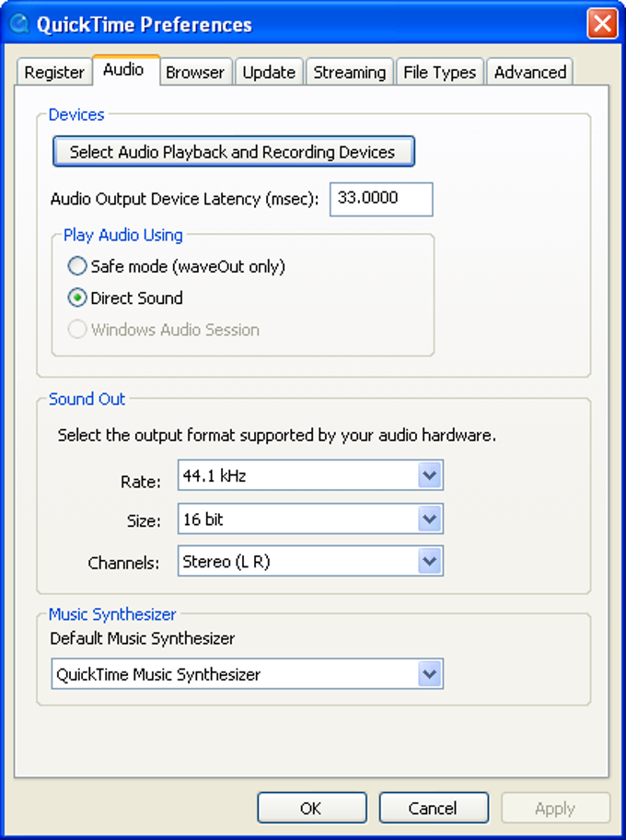Open the Advanced tab

click(x=530, y=72)
